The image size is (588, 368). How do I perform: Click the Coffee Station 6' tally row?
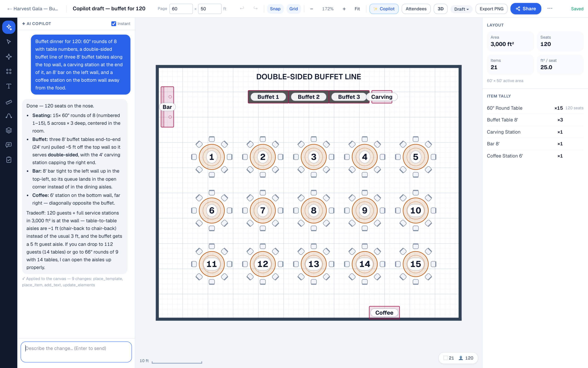[x=535, y=156]
